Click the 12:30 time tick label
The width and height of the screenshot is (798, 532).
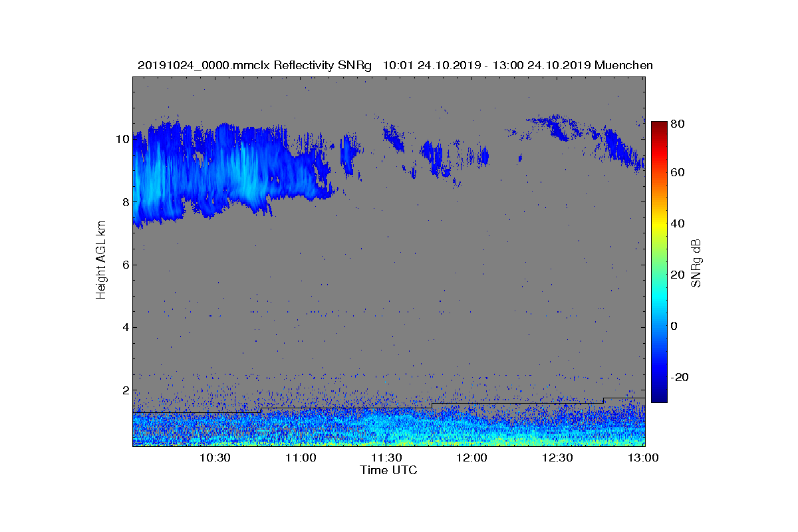tap(558, 458)
